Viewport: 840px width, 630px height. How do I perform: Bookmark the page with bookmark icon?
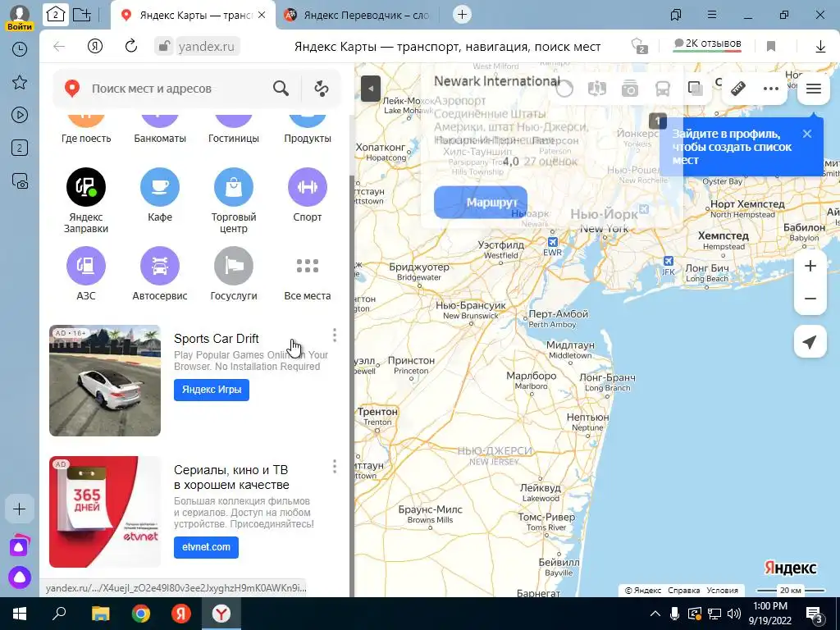click(x=771, y=47)
